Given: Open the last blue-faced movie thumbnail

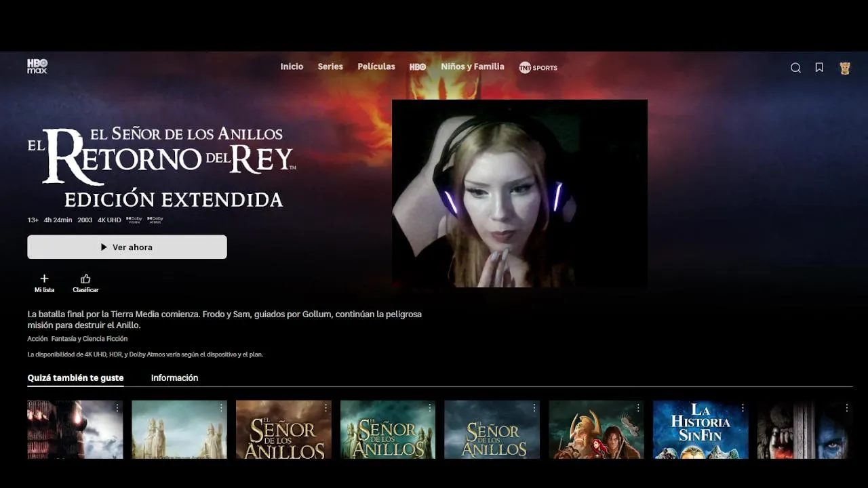Looking at the screenshot, I should [x=804, y=430].
